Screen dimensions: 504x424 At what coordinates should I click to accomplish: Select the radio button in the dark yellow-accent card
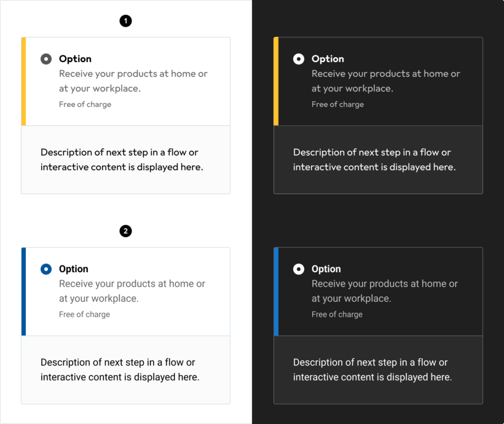[299, 59]
